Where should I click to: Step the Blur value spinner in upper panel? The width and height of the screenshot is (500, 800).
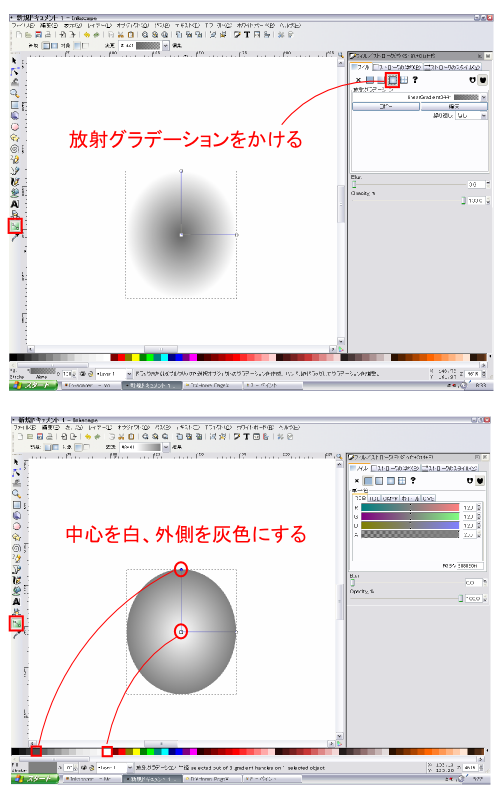[488, 184]
